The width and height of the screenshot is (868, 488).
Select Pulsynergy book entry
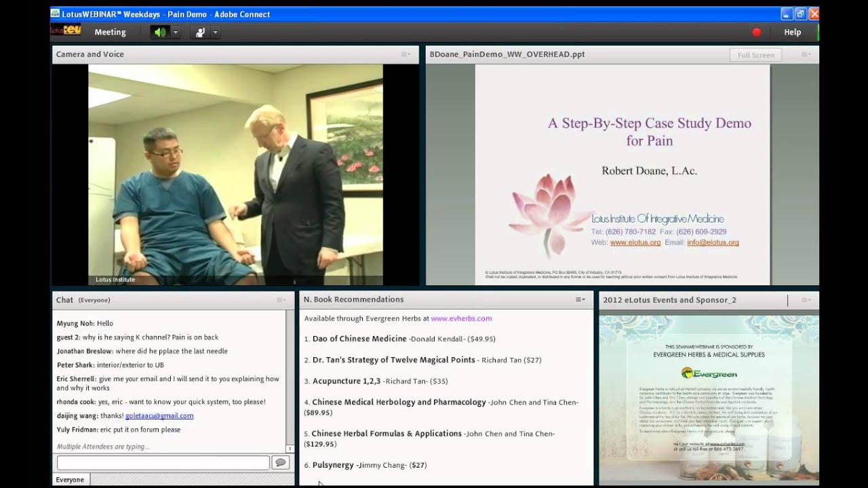point(365,465)
